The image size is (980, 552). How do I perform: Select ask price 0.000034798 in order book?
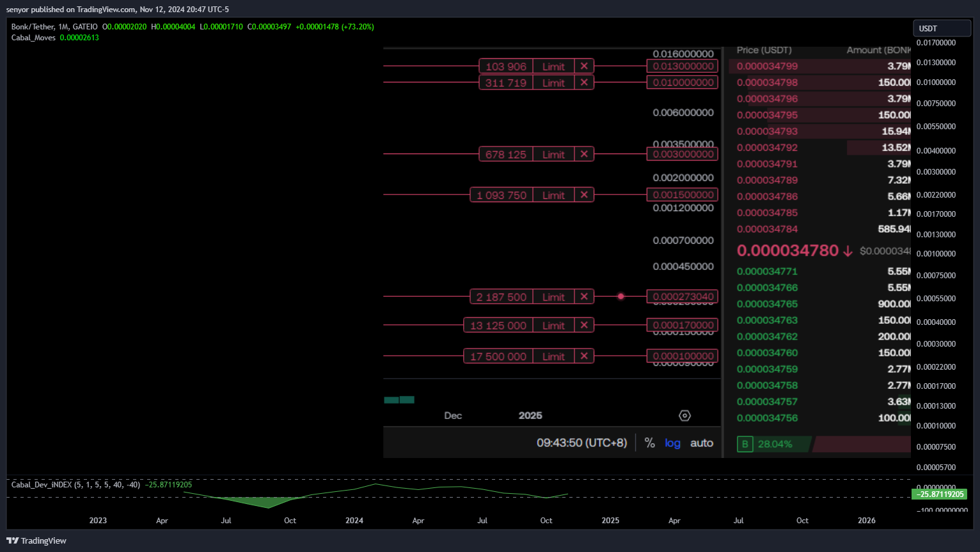coord(767,83)
